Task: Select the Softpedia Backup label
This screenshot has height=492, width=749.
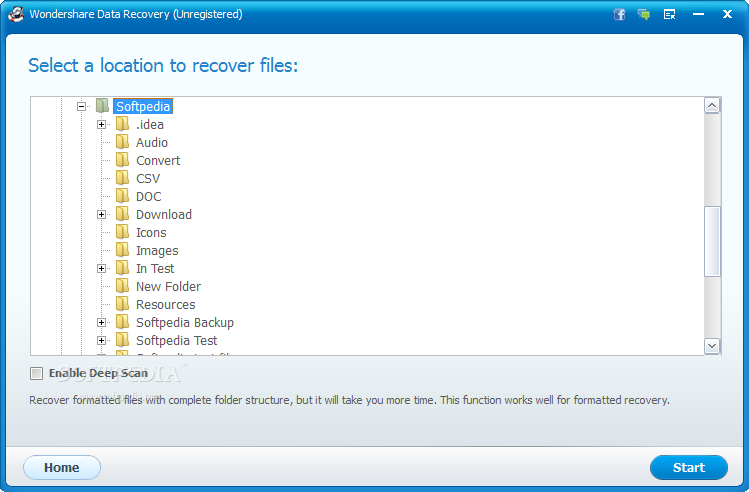Action: [185, 322]
